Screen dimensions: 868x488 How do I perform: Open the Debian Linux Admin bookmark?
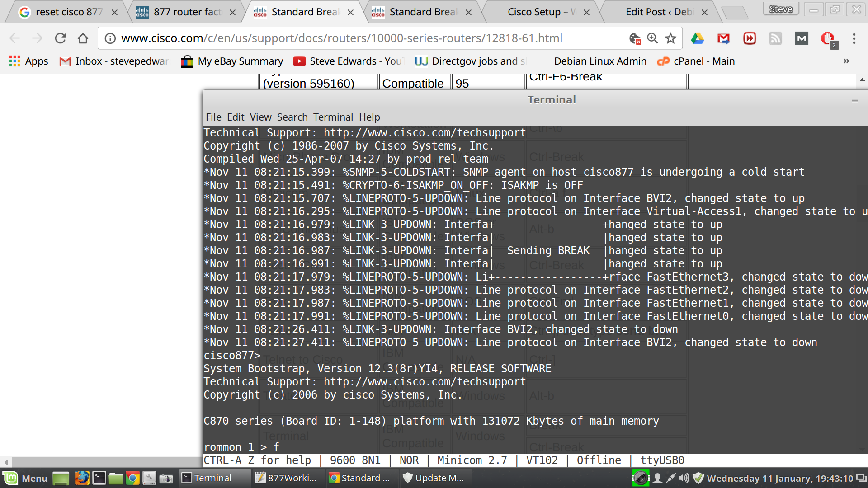click(600, 61)
